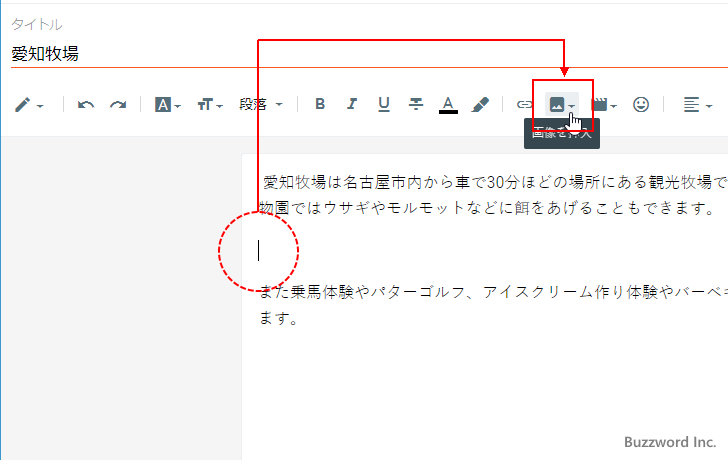This screenshot has height=460, width=728.
Task: Insert or edit a link
Action: click(524, 105)
